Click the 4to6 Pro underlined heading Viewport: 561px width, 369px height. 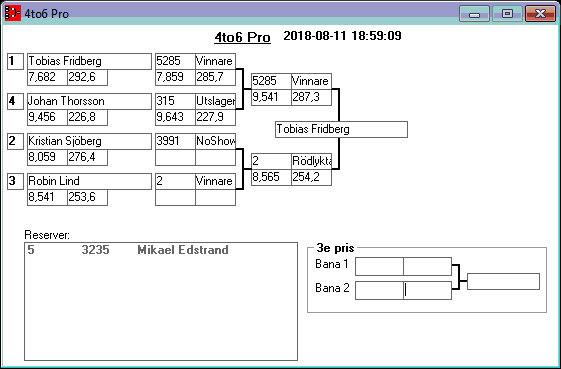[243, 37]
